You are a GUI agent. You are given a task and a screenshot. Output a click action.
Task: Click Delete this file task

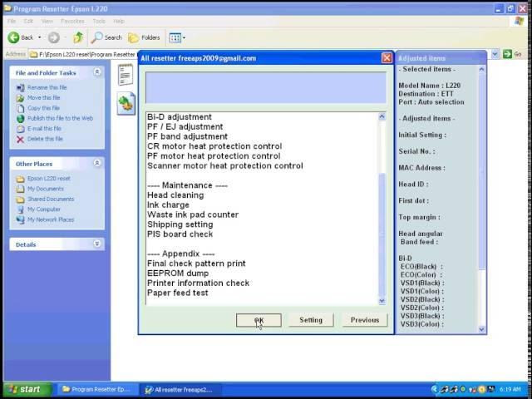(45, 139)
